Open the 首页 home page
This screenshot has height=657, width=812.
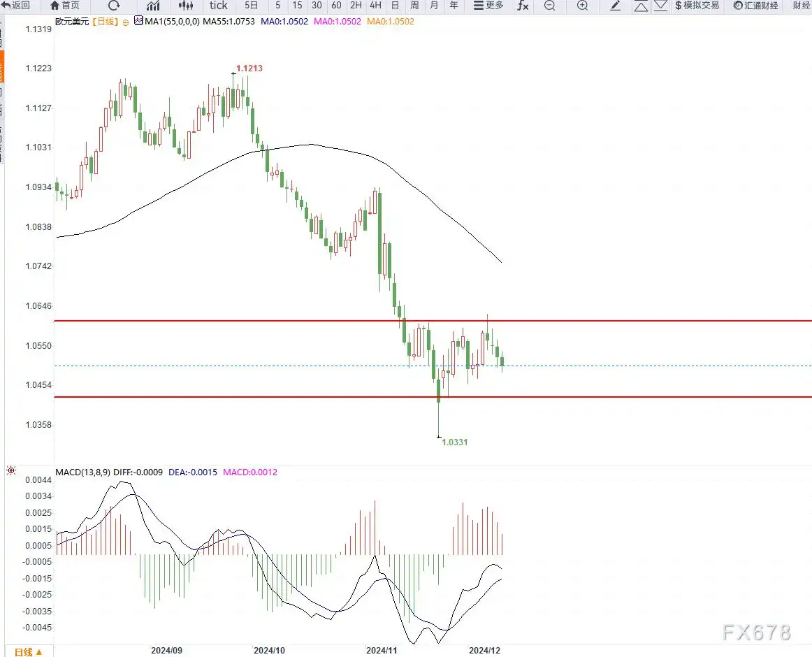coord(65,5)
